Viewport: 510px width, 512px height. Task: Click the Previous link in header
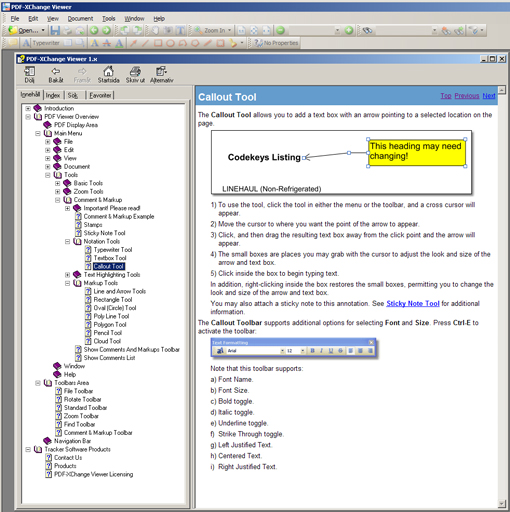pyautogui.click(x=467, y=96)
